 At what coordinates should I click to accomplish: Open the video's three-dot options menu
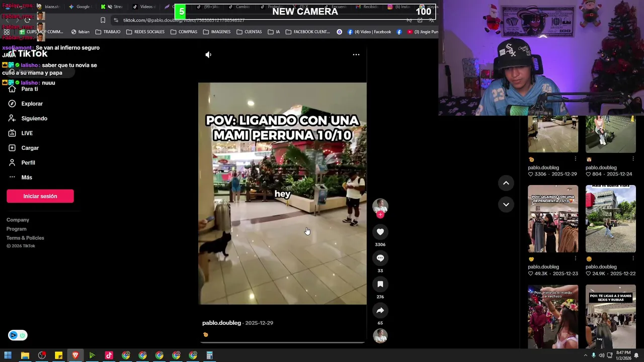356,54
